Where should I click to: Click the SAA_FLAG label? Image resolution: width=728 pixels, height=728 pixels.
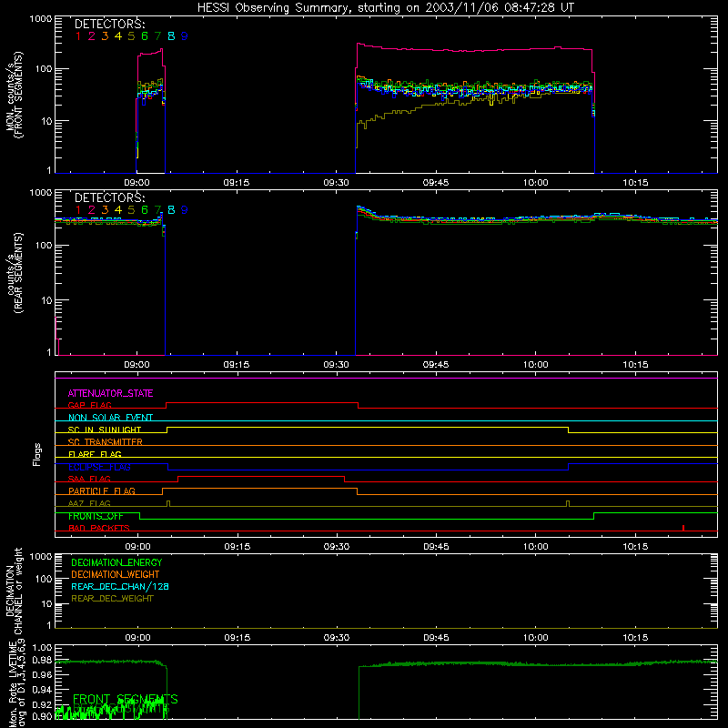(89, 480)
